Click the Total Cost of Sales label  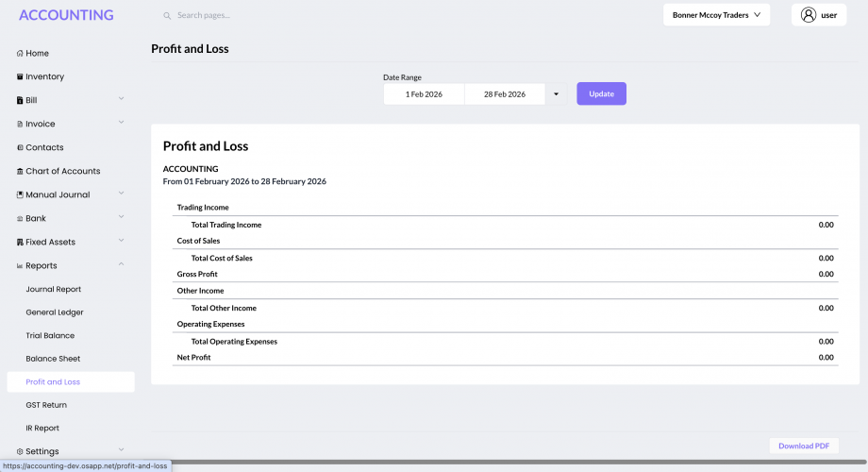pyautogui.click(x=222, y=258)
